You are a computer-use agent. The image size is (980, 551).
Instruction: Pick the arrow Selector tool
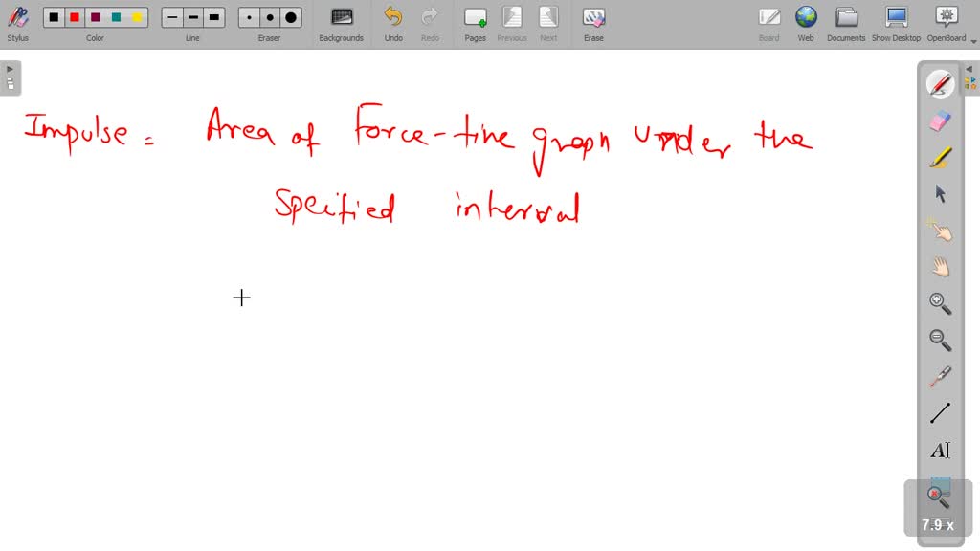[x=940, y=194]
